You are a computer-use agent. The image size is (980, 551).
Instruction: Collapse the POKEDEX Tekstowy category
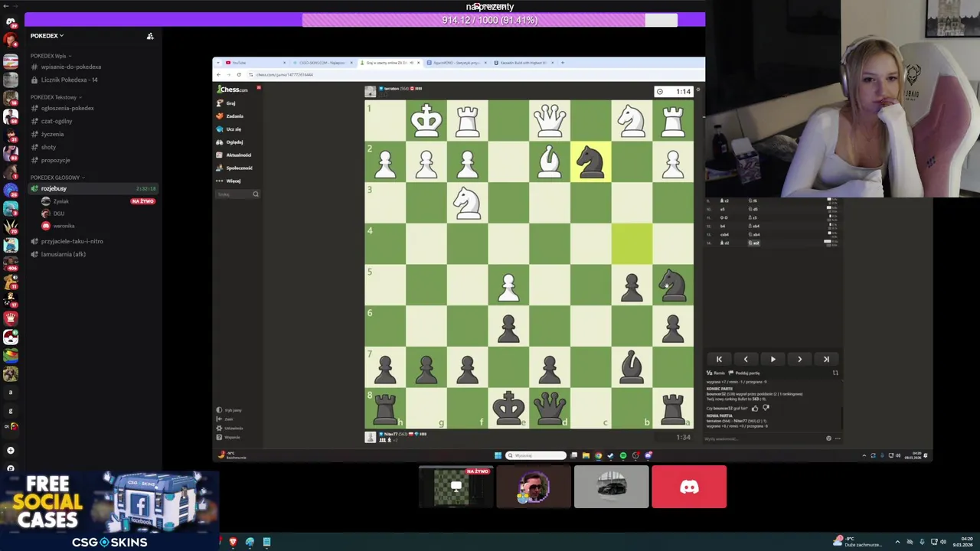56,97
